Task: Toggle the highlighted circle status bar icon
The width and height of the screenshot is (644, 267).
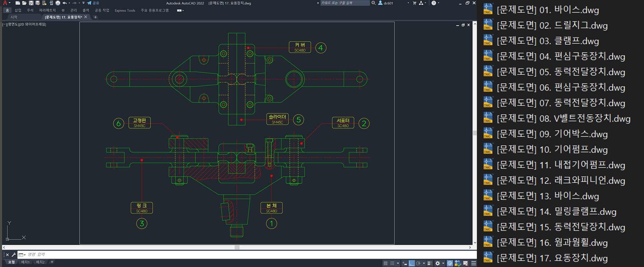Action: (x=450, y=263)
